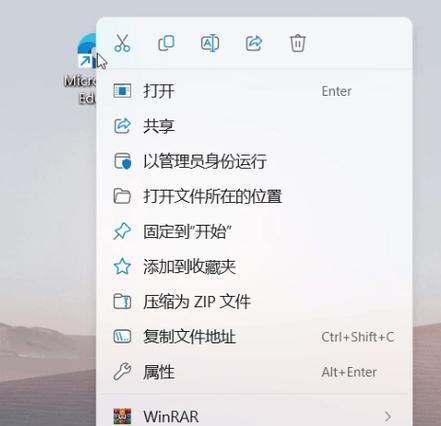
Task: Click the Rename icon in top row
Action: click(210, 43)
